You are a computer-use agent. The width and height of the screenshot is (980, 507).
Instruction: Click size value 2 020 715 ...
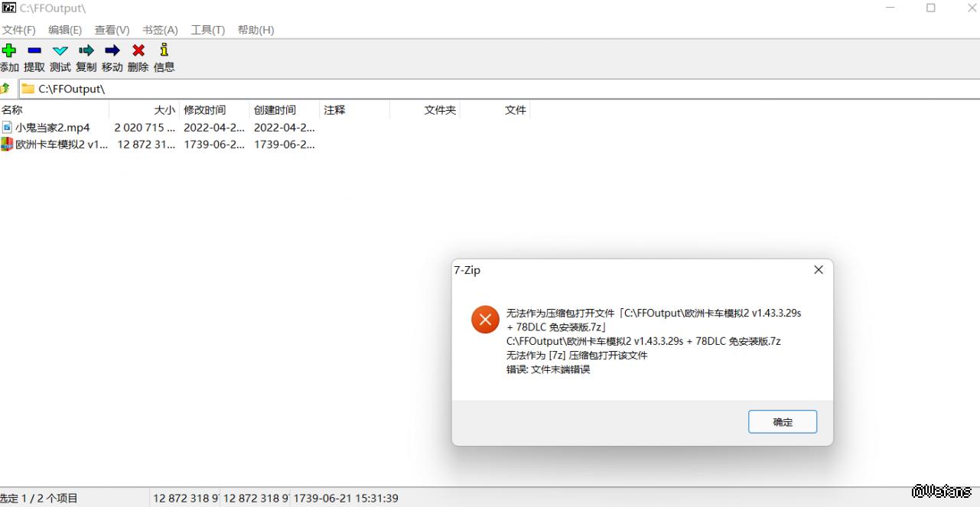[x=145, y=128]
